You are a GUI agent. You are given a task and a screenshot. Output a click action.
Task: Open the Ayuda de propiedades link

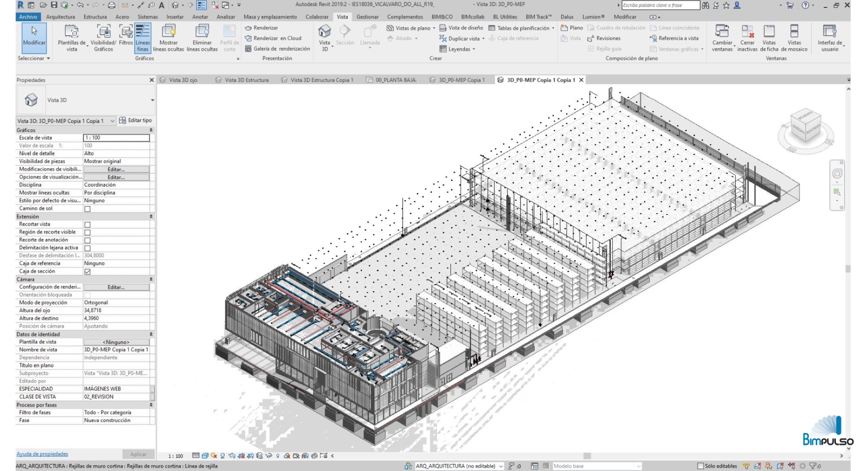point(42,454)
